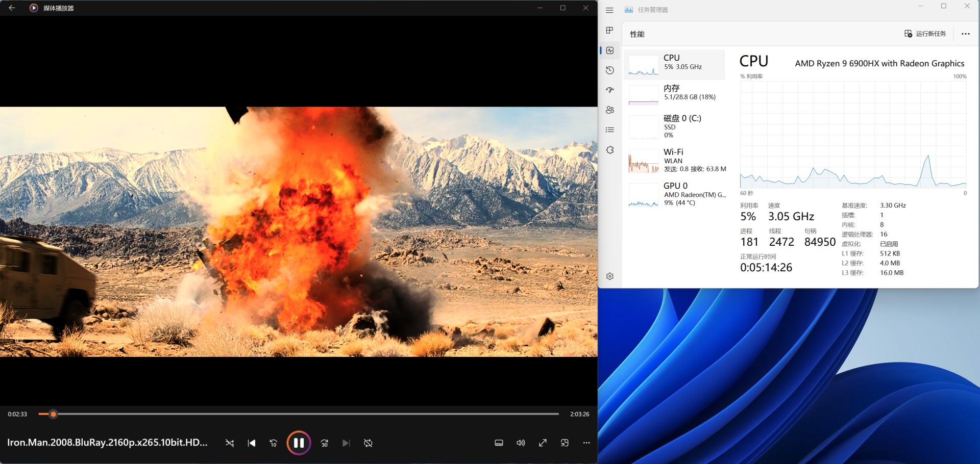The width and height of the screenshot is (980, 464).
Task: Open the App history view
Action: (x=609, y=70)
